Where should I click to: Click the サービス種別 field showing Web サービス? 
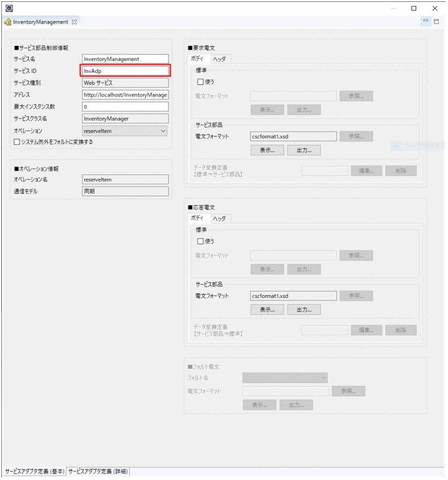coord(125,83)
